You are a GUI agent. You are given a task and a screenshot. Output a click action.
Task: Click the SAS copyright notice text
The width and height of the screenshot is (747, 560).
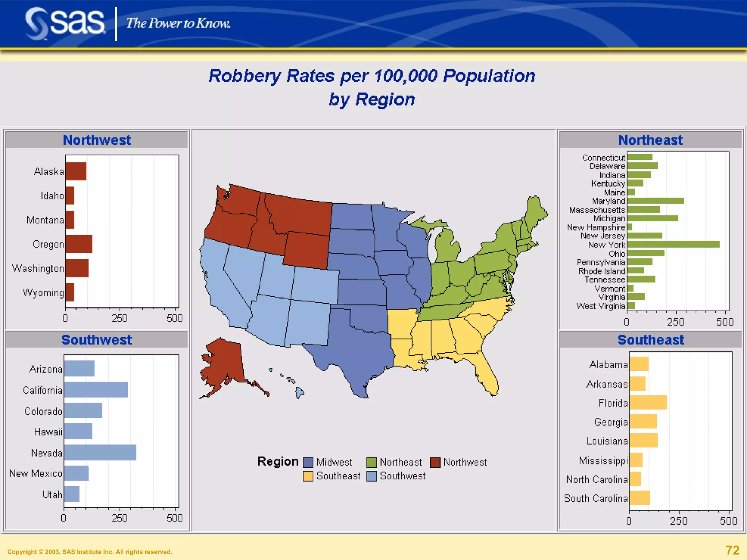90,552
